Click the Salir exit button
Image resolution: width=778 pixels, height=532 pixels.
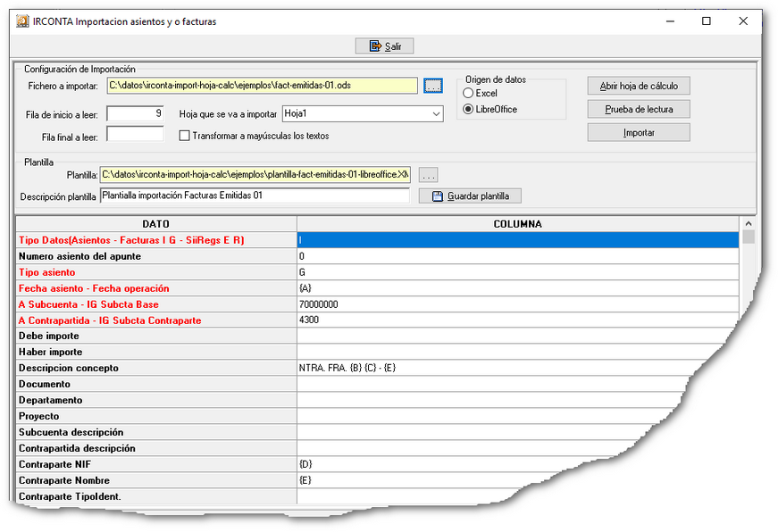(x=385, y=46)
